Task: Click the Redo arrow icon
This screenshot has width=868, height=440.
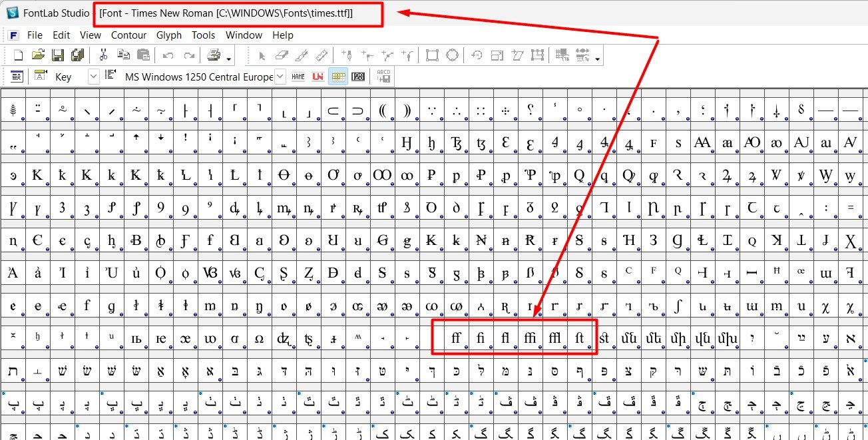Action: [x=189, y=55]
